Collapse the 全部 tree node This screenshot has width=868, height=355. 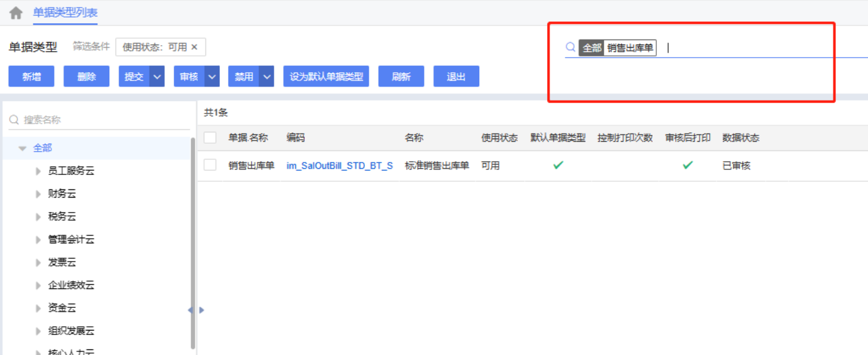click(23, 149)
